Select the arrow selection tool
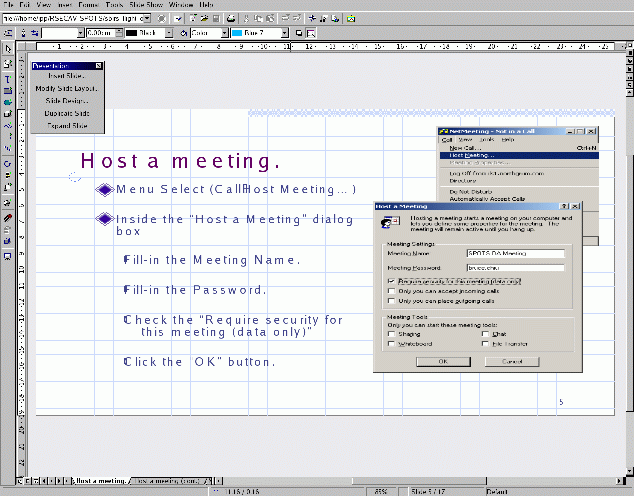 tap(8, 48)
